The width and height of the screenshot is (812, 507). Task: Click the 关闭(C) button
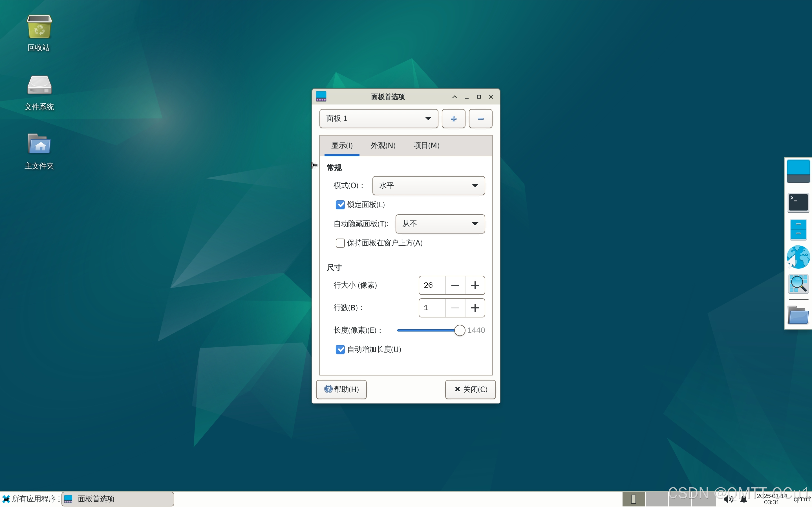coord(470,389)
